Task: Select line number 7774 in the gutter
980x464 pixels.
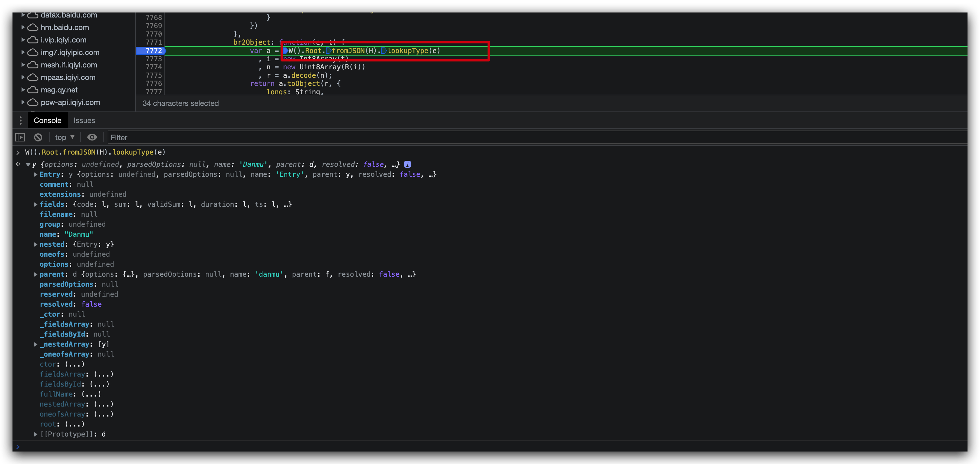Action: coord(154,67)
